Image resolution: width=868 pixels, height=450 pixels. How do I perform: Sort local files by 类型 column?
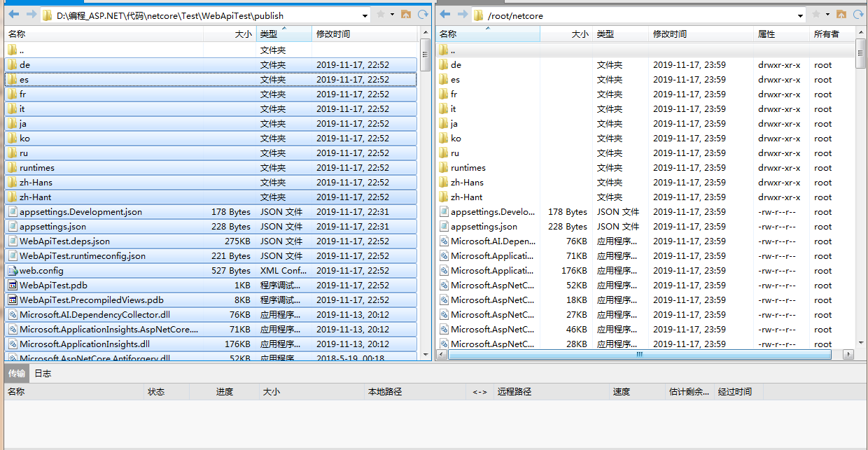[x=283, y=34]
